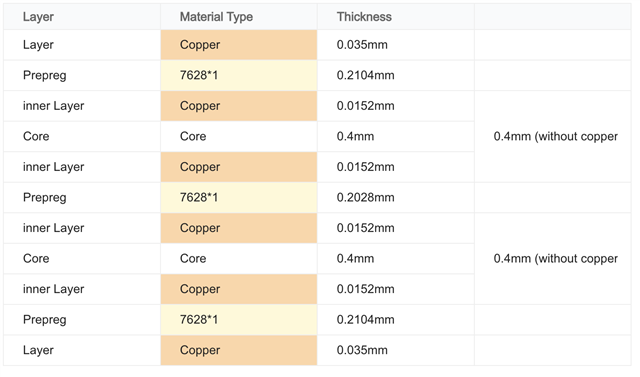Select the first '0.4mm (without copper' note
Viewport: 640px width, 377px height.
(556, 136)
